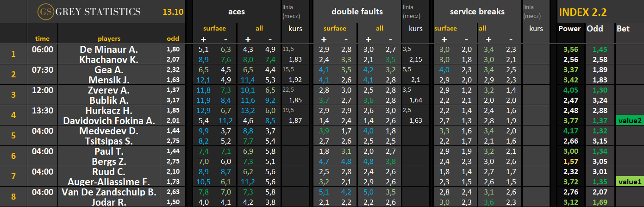This screenshot has width=644, height=207.
Task: Select player Tsitsipas S.
Action: [109, 141]
